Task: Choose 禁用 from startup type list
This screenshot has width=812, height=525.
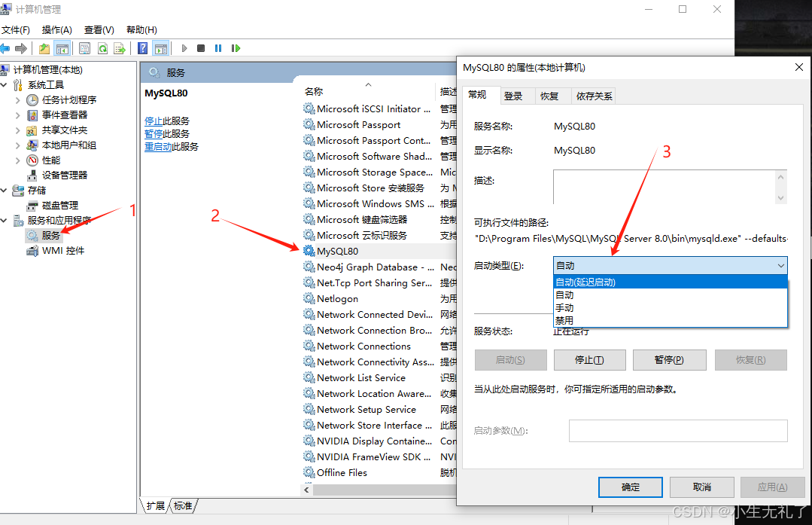Action: tap(670, 320)
